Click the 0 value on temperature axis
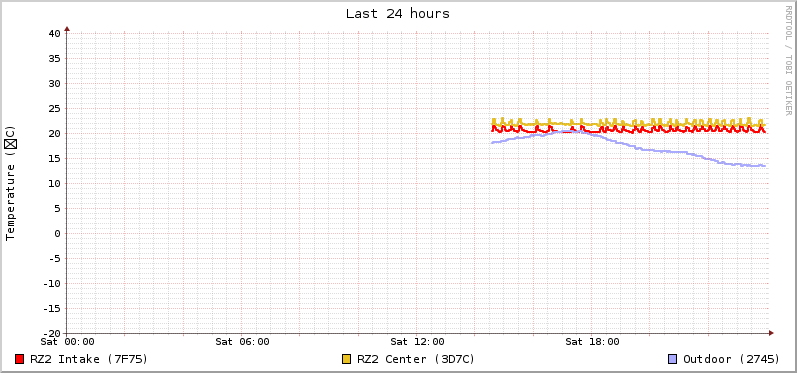797x373 pixels. (57, 234)
